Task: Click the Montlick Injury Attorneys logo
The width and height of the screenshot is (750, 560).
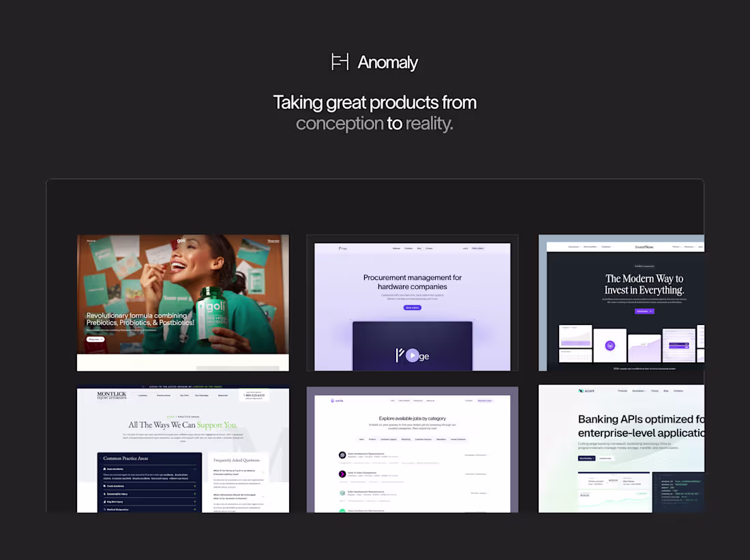Action: click(x=112, y=395)
